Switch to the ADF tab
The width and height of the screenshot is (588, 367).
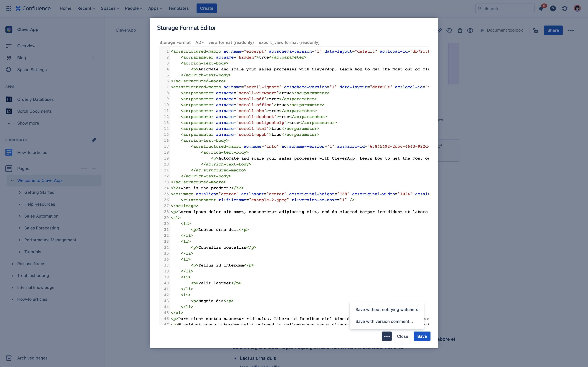pos(199,42)
